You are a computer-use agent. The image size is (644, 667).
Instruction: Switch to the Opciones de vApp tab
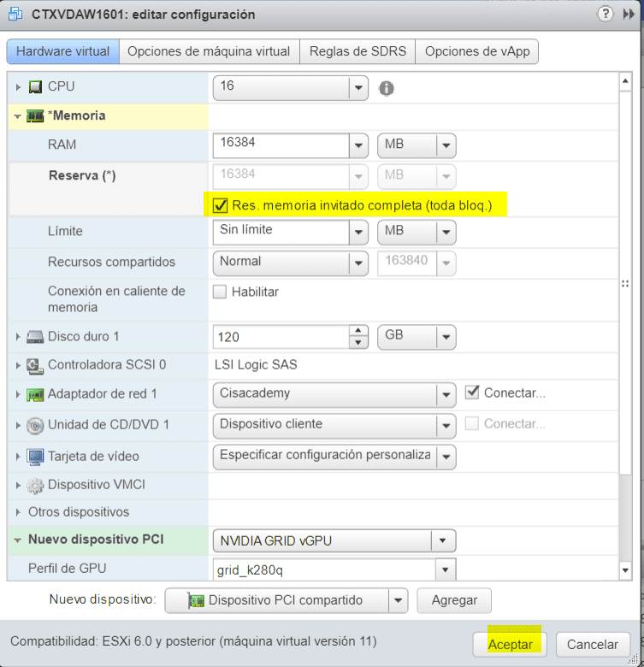click(x=477, y=51)
